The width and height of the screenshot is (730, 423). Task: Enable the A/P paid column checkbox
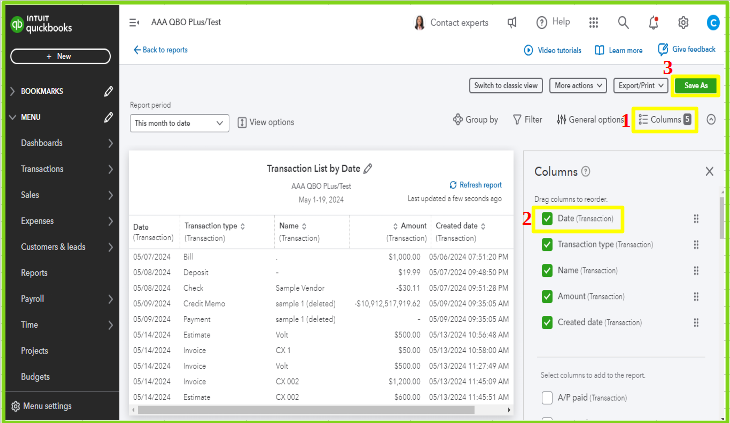[547, 399]
